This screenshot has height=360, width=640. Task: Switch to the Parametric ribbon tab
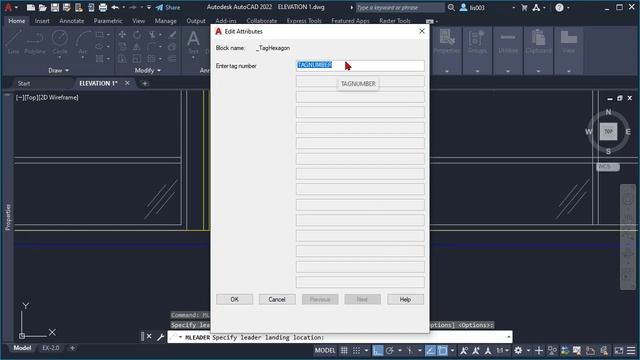(x=108, y=20)
